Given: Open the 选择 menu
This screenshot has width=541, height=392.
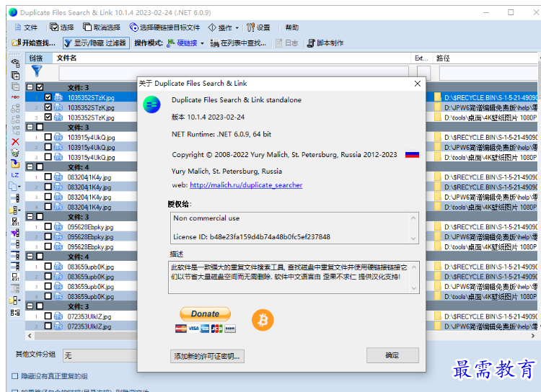Looking at the screenshot, I should tap(62, 27).
